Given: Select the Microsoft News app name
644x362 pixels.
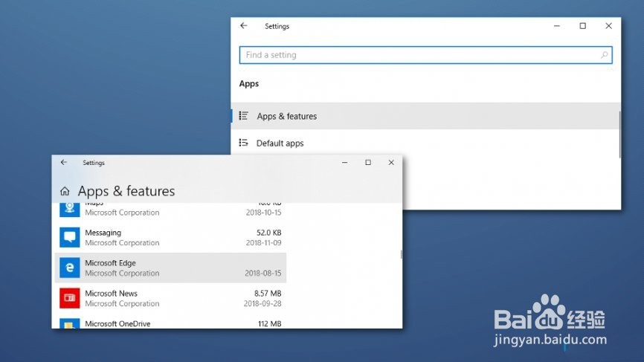Looking at the screenshot, I should point(112,294).
